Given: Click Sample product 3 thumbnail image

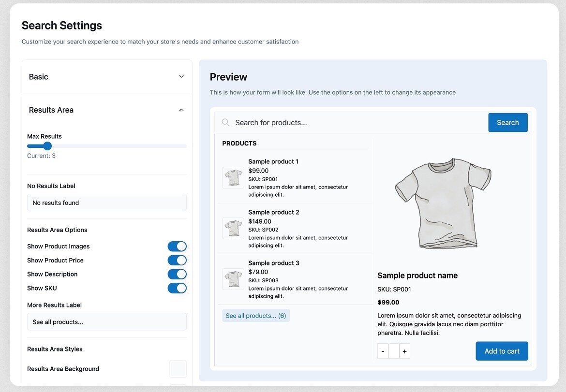Looking at the screenshot, I should [233, 279].
